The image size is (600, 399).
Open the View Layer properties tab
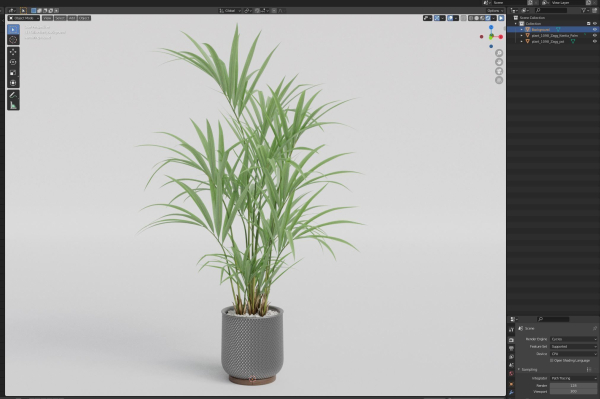512,357
